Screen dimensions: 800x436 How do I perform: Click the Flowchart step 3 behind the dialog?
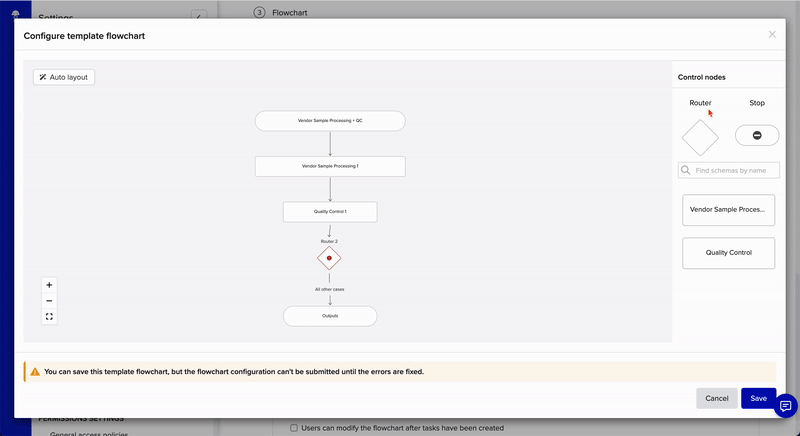click(x=281, y=12)
